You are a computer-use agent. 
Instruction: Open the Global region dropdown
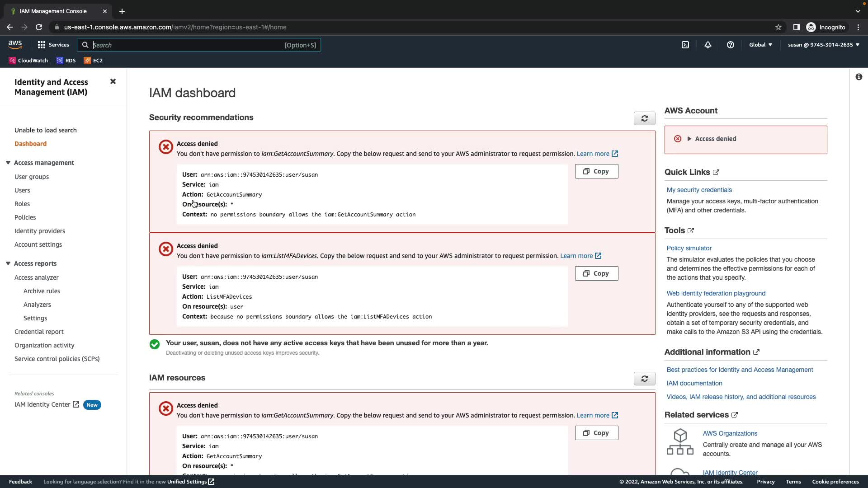[760, 45]
